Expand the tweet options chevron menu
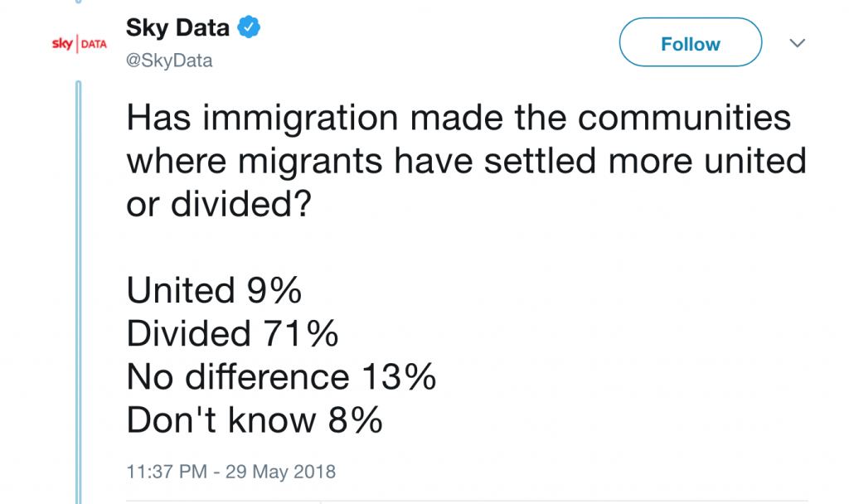This screenshot has width=849, height=504. (x=797, y=43)
